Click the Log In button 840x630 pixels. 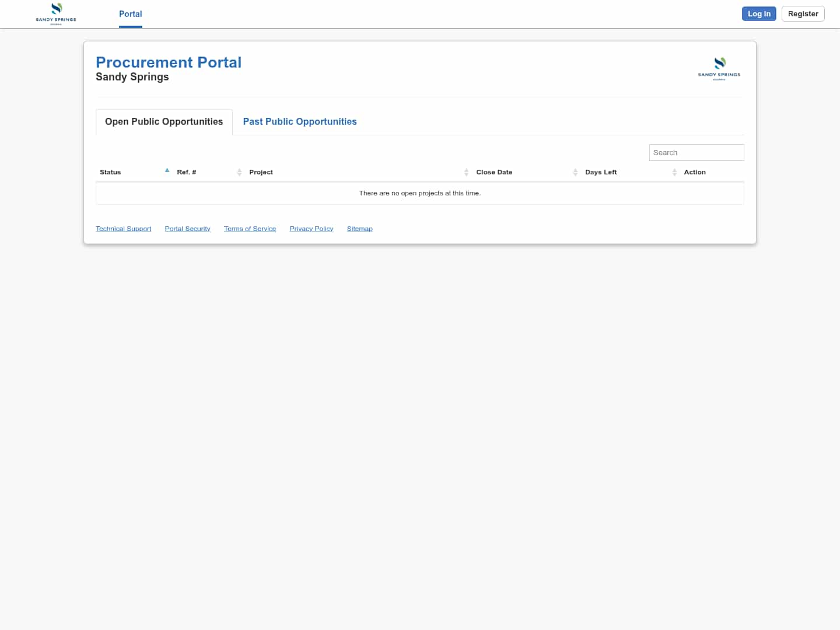759,13
